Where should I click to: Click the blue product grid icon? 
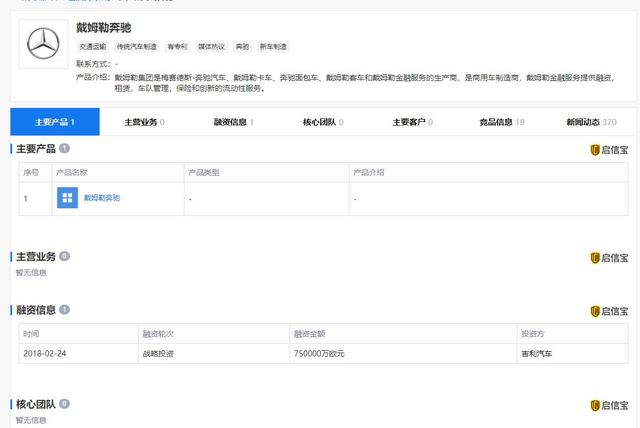[67, 198]
